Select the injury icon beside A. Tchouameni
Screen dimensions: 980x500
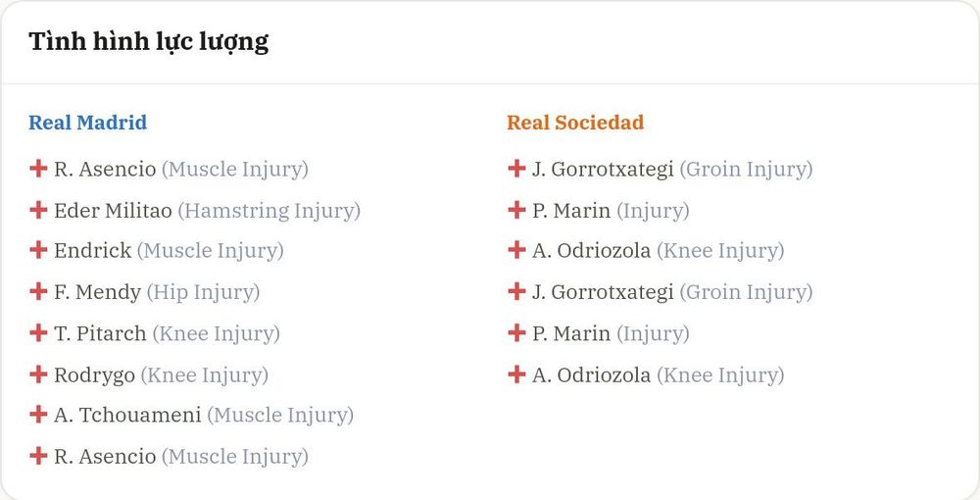click(38, 415)
